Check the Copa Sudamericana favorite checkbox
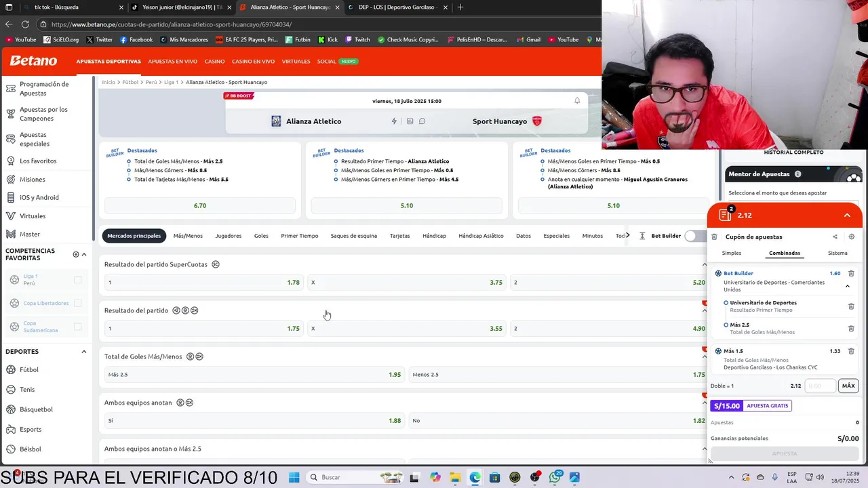The image size is (868, 488). tap(77, 327)
